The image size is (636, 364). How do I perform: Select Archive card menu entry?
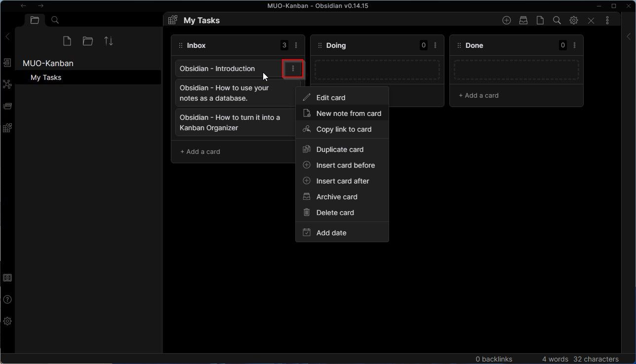[x=342, y=197]
